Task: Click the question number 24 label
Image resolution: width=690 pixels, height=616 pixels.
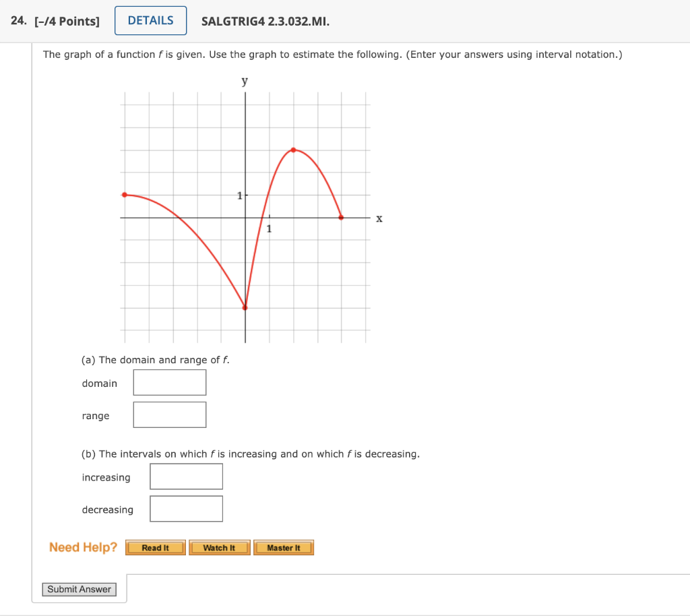Action: coord(17,20)
